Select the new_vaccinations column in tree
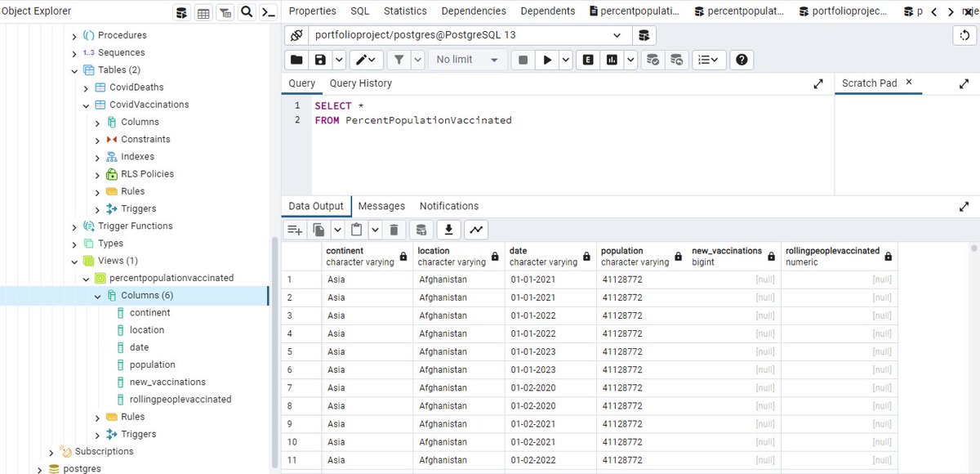The image size is (980, 474). click(x=167, y=382)
